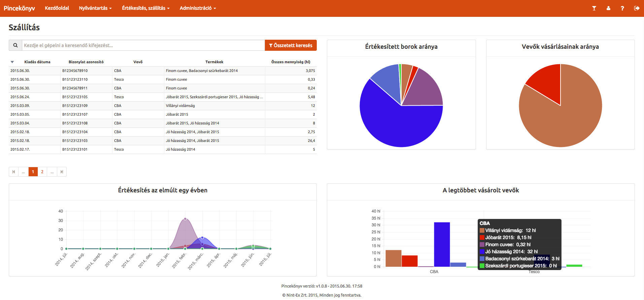
Task: Select row with document B15123123108
Action: click(x=163, y=123)
